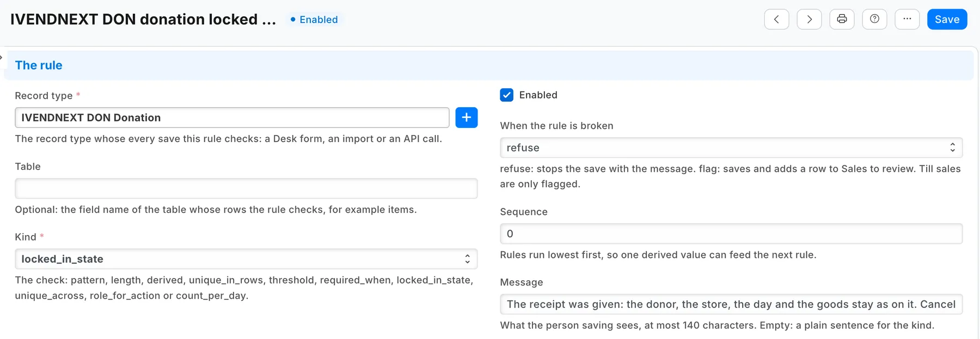Open the 'When the rule is broken' dropdown
The height and width of the screenshot is (339, 980).
731,147
